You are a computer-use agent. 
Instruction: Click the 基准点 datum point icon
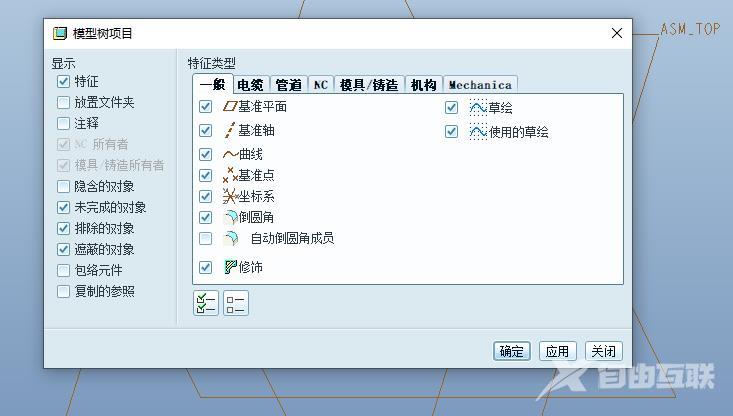[230, 175]
